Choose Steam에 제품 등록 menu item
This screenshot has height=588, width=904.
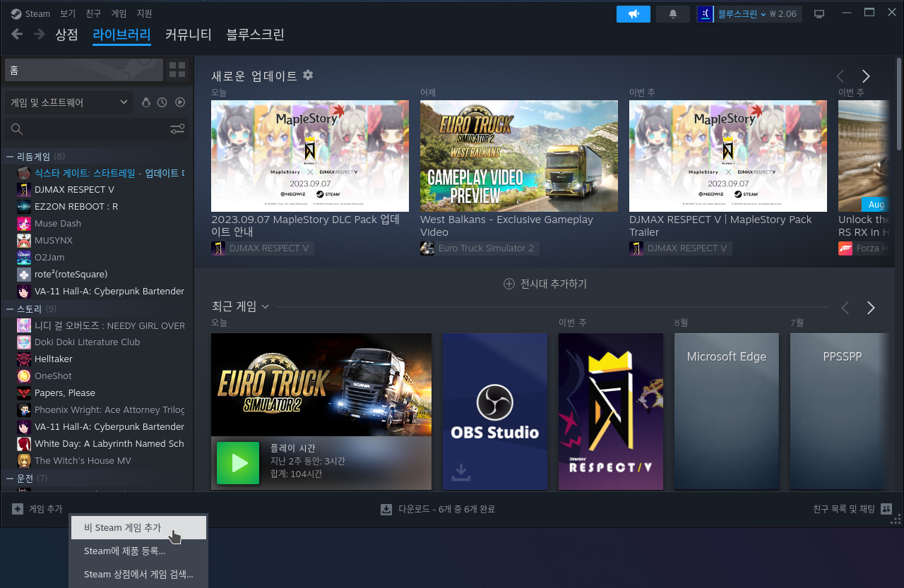(x=138, y=551)
